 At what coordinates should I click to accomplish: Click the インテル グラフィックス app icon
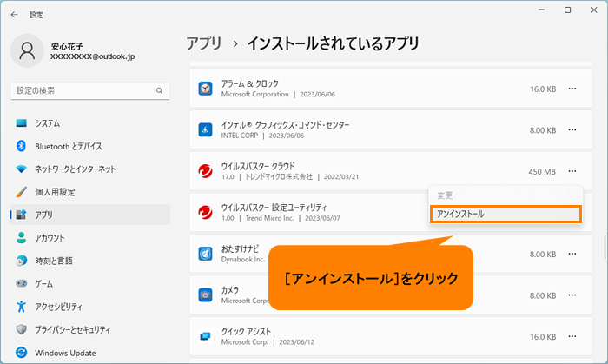pos(205,129)
